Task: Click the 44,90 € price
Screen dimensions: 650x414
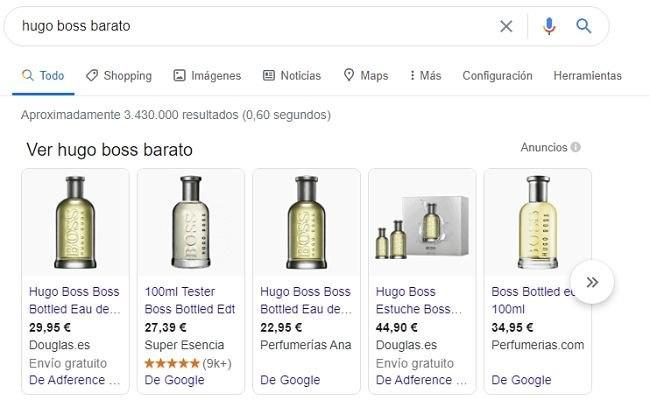Action: click(397, 327)
